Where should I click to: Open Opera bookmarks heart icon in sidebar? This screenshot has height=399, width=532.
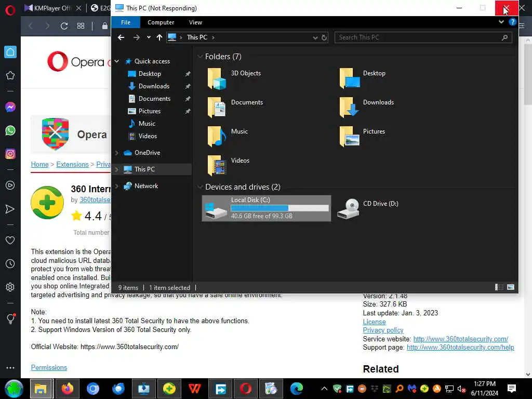(x=10, y=240)
